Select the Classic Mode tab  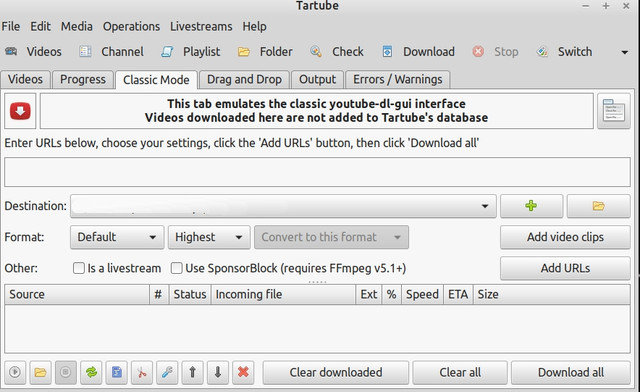point(156,80)
